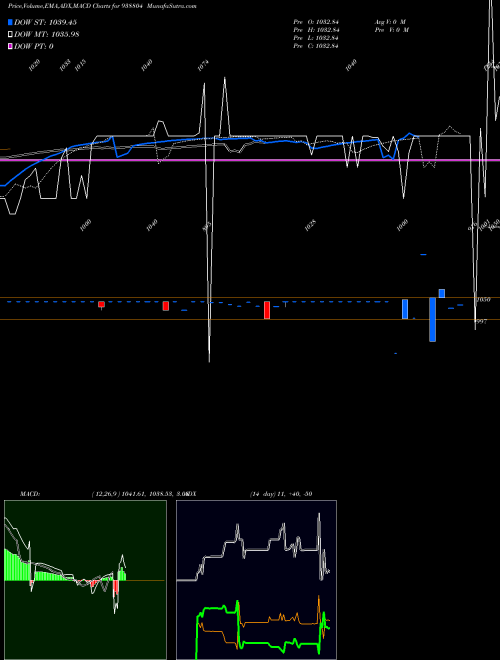Screen dimensions: 500x660
Task: Click the white DOW MT legend swatch
Action: [10, 34]
